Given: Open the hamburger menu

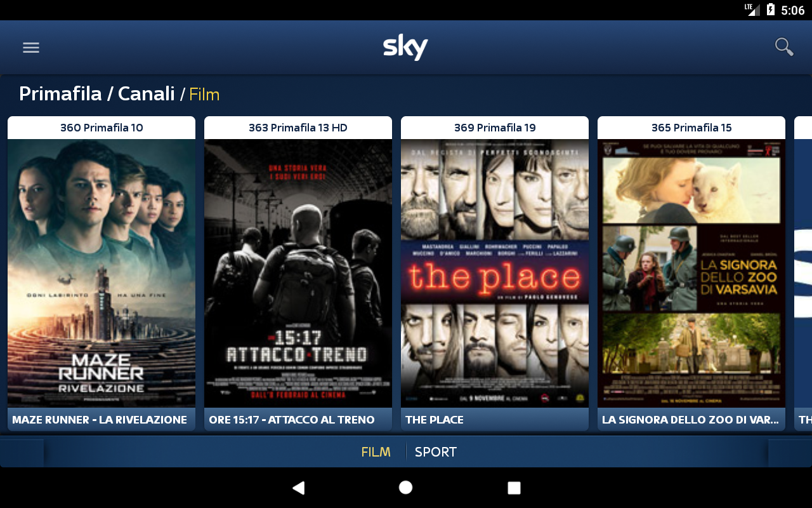Looking at the screenshot, I should 31,48.
